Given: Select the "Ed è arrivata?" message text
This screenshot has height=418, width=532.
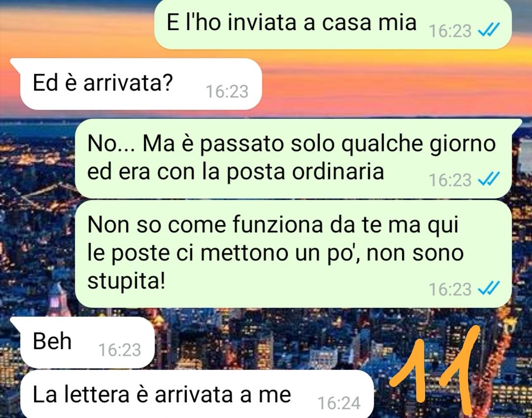Looking at the screenshot, I should 103,82.
